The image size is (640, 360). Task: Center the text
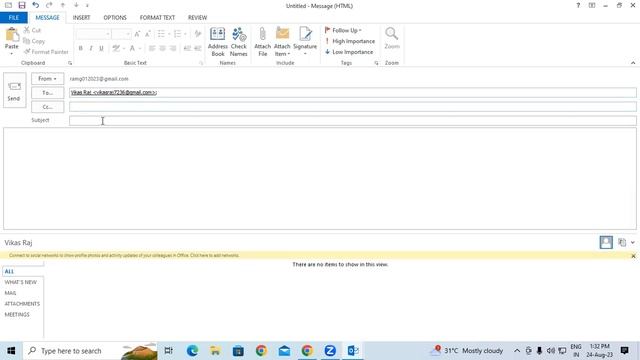162,48
